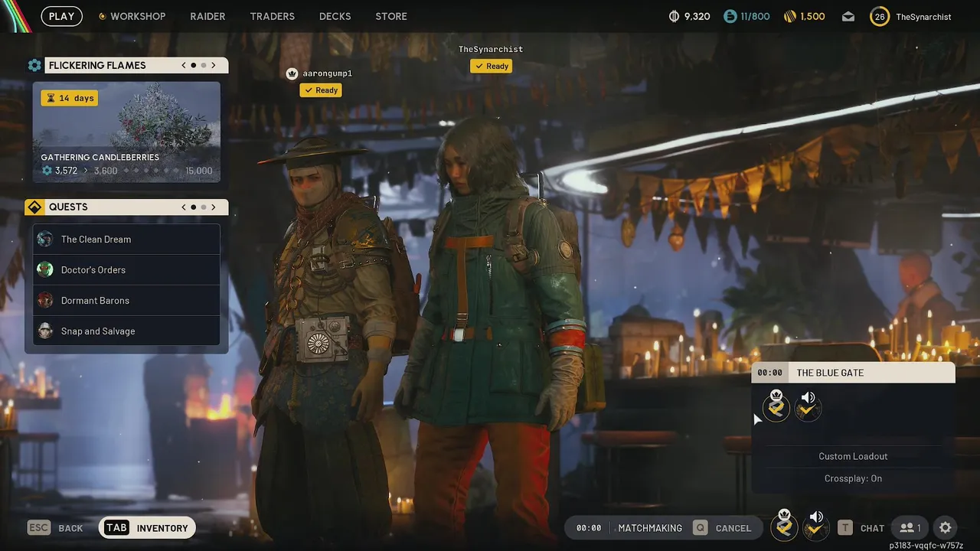Click the 15,000 goal value
980x551 pixels.
point(199,171)
